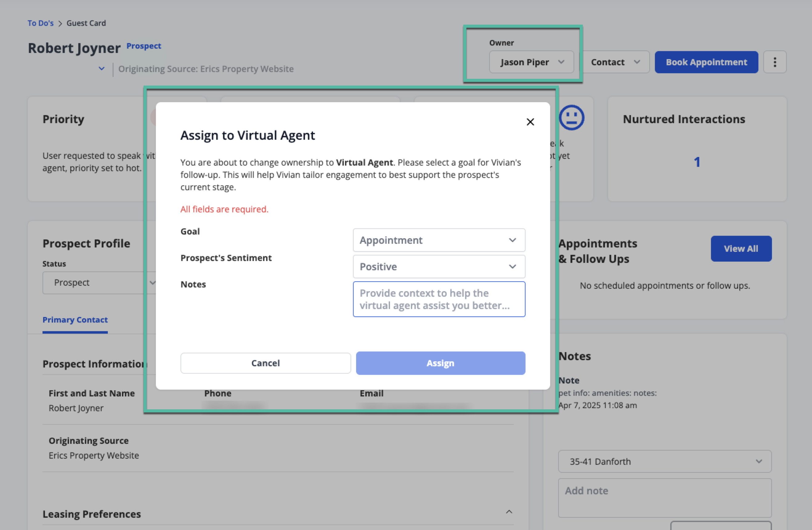Click the Robert Joyner name value
Screen dimensions: 812x530
[x=76, y=408]
